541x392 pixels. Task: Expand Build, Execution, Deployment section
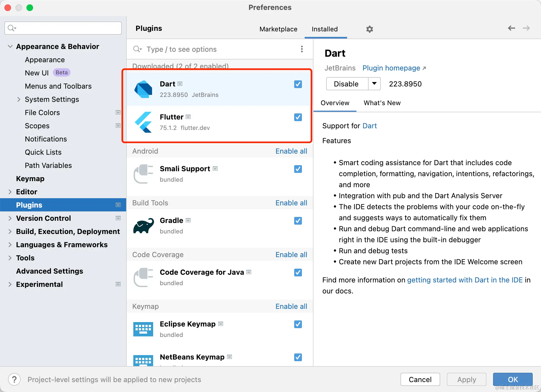coord(10,231)
